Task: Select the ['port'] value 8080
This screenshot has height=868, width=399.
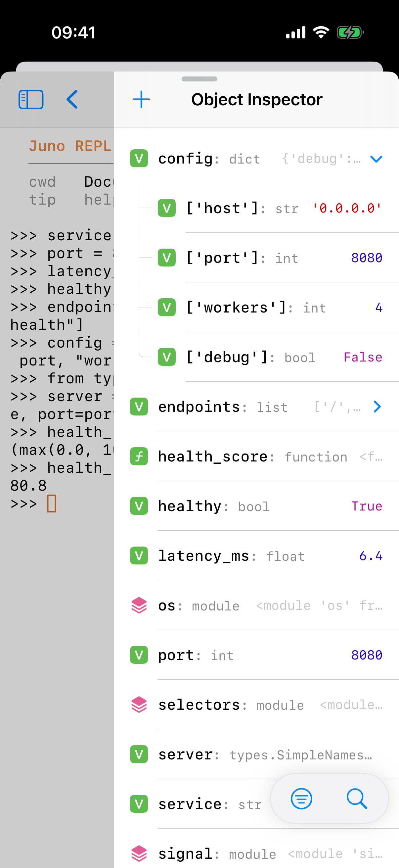Action: click(367, 258)
